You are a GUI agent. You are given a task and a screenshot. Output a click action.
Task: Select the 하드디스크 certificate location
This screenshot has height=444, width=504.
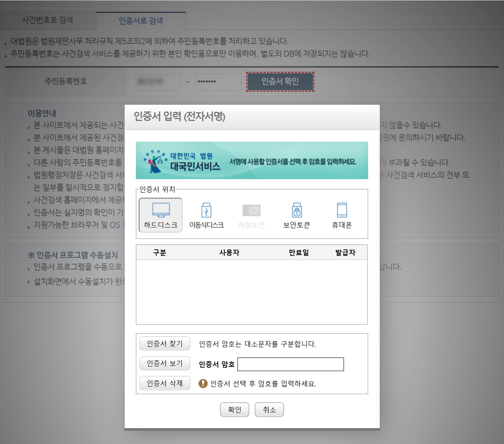[161, 215]
